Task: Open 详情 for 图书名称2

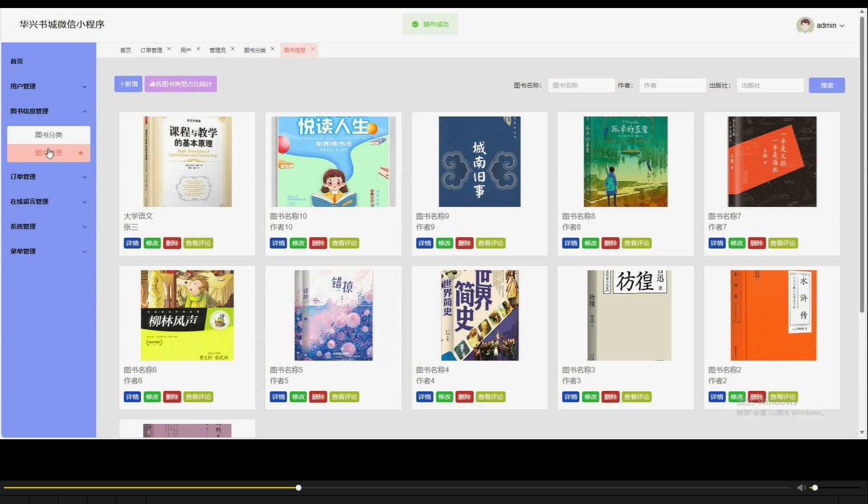Action: pyautogui.click(x=717, y=397)
